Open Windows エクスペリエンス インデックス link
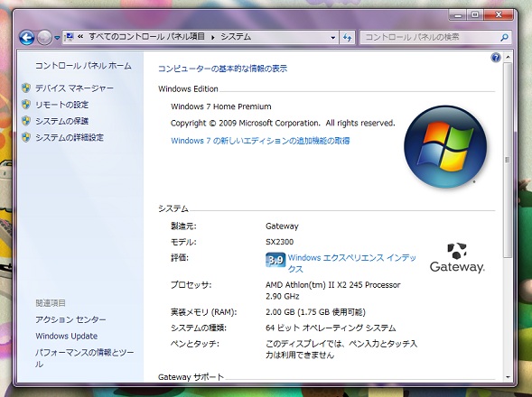532x397 pixels. [352, 263]
